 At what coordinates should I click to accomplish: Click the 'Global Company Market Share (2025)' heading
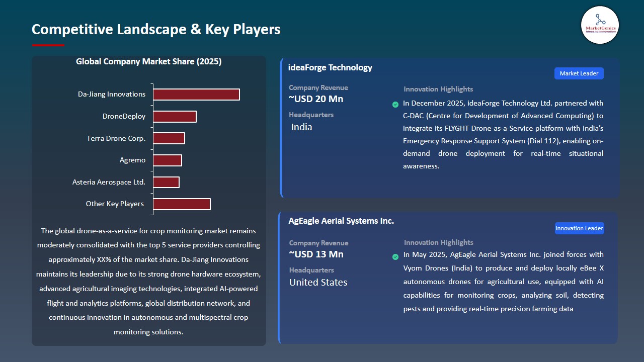[149, 61]
